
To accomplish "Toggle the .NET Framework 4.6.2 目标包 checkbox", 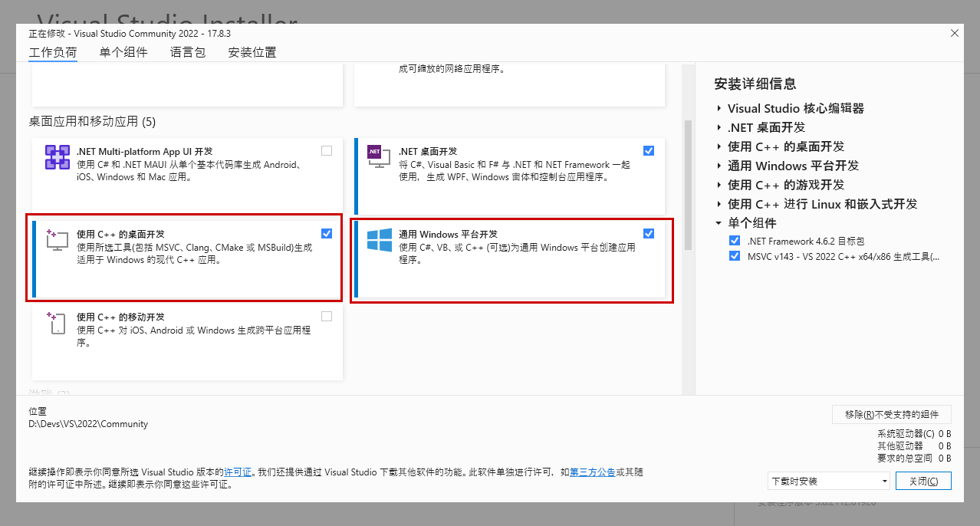I will (x=736, y=241).
